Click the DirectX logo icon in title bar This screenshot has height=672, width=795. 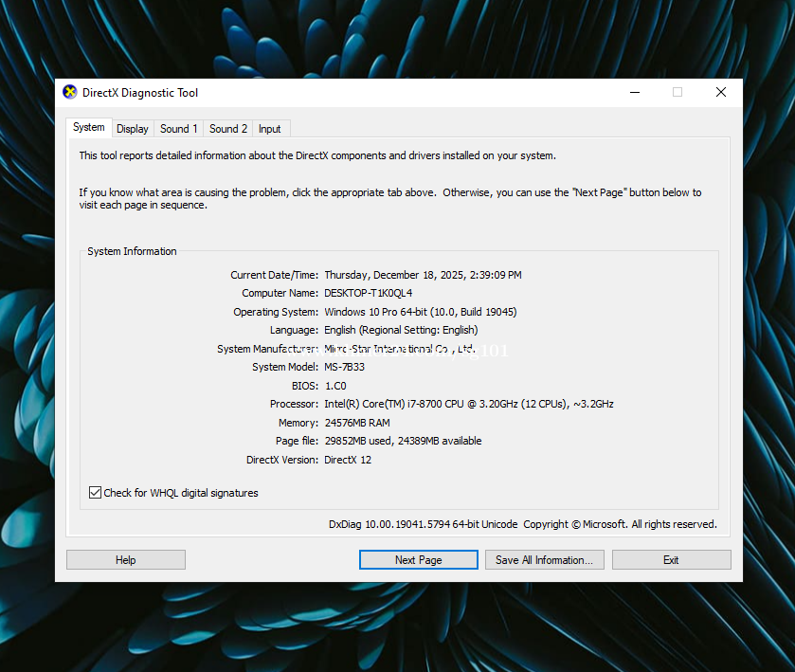pos(70,92)
